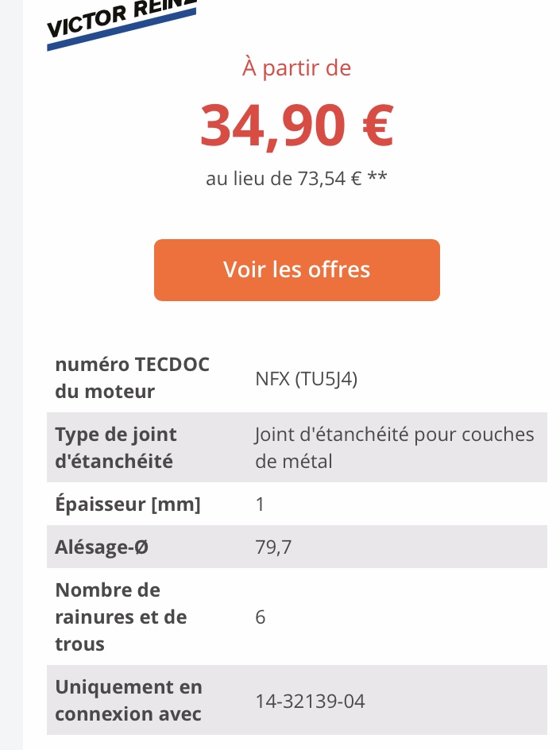Click the thickness value 1

click(260, 505)
